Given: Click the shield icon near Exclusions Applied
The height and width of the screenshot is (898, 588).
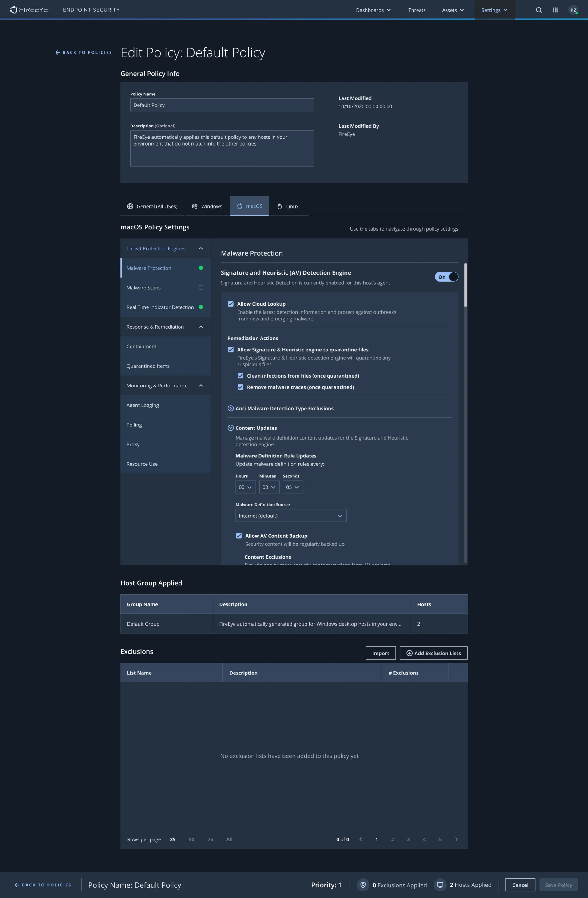Looking at the screenshot, I should [363, 885].
